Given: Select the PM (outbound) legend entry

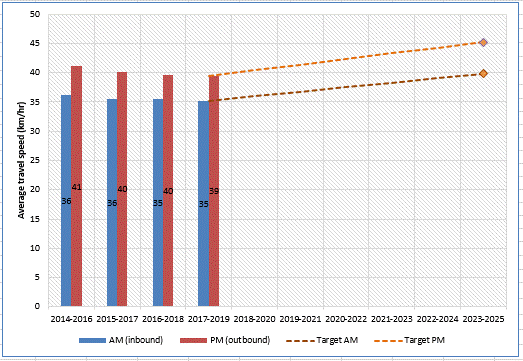Looking at the screenshot, I should pos(225,340).
